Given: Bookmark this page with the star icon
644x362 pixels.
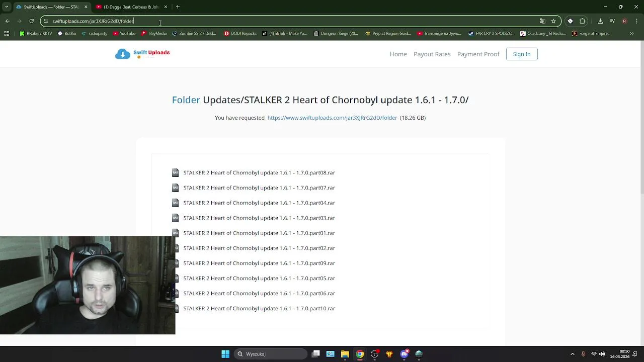Looking at the screenshot, I should [x=553, y=21].
